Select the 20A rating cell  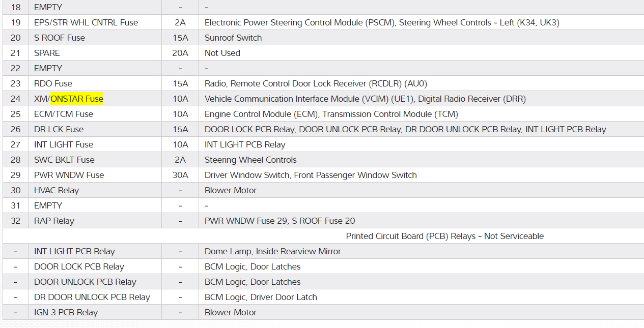click(x=180, y=53)
